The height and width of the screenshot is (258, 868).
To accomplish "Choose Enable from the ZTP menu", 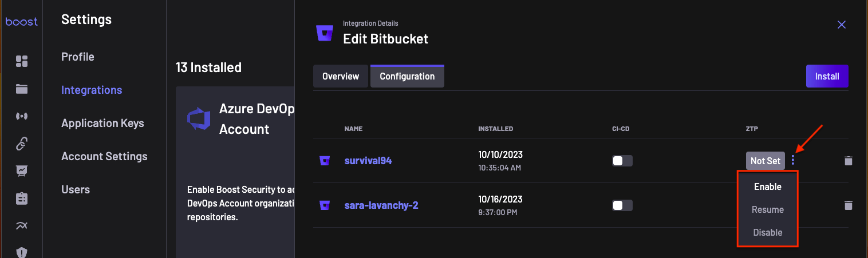I will [x=767, y=186].
